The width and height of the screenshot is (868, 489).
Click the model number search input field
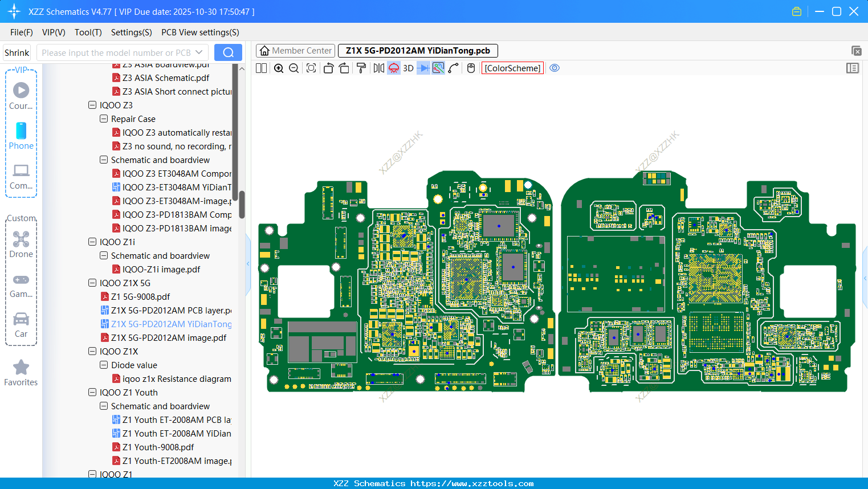tap(116, 52)
